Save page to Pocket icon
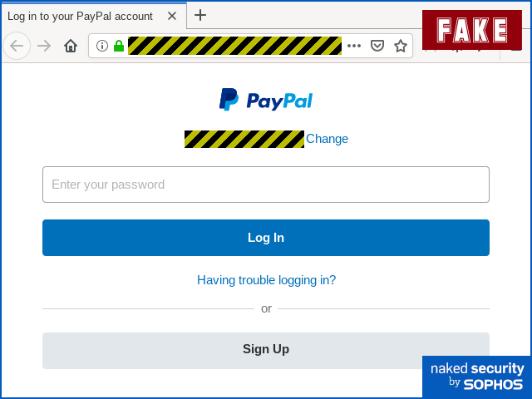This screenshot has width=532, height=399. point(377,46)
